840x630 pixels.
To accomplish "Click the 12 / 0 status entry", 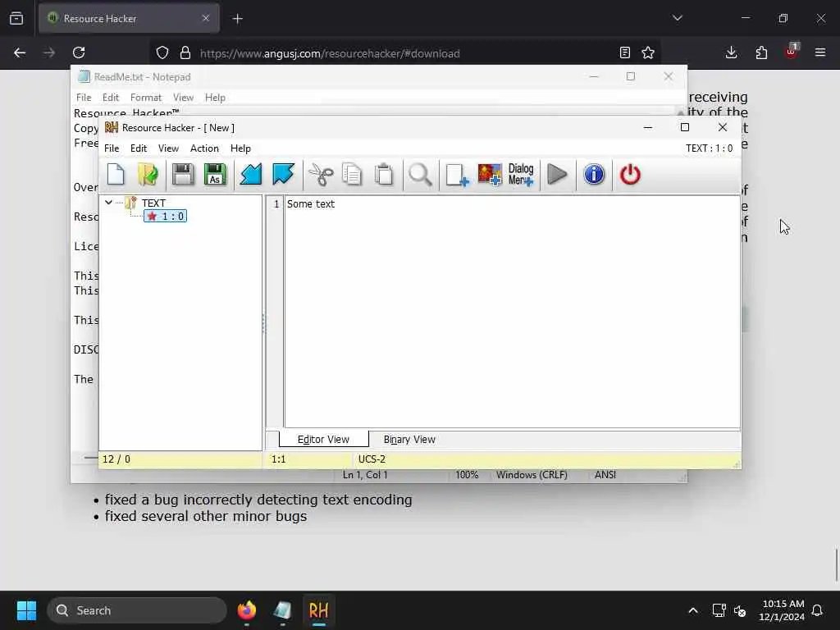I will pos(116,459).
